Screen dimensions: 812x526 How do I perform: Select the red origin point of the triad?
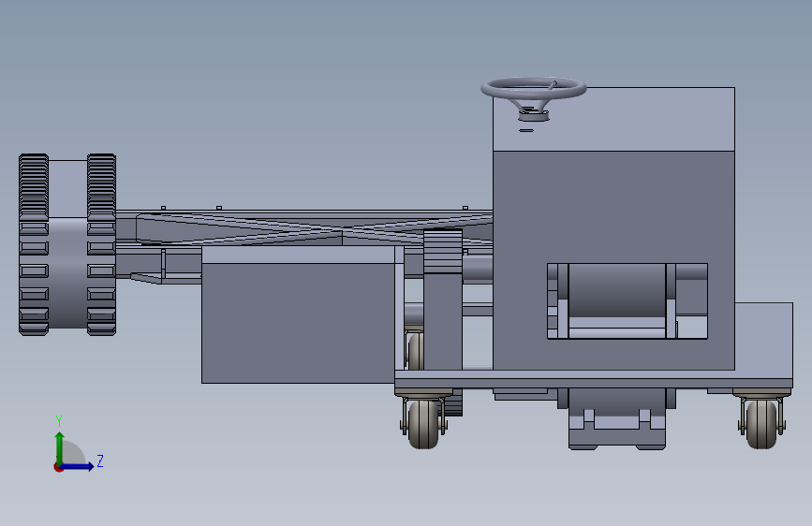click(58, 467)
